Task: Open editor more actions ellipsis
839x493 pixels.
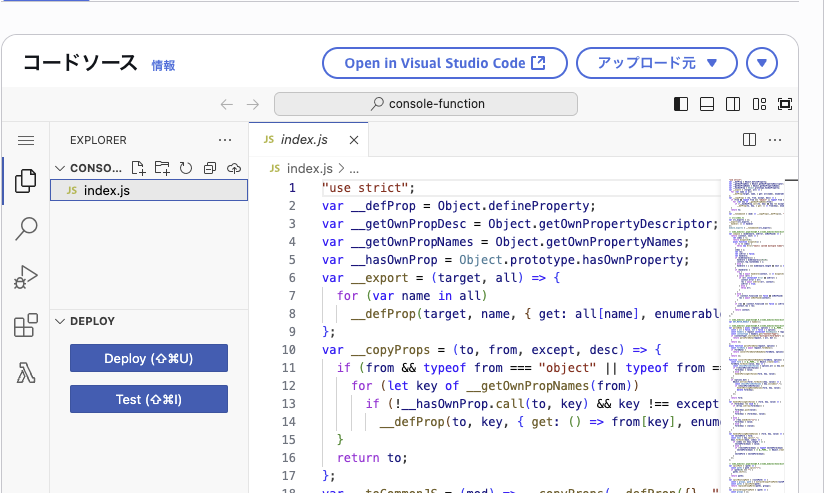Action: [x=775, y=140]
